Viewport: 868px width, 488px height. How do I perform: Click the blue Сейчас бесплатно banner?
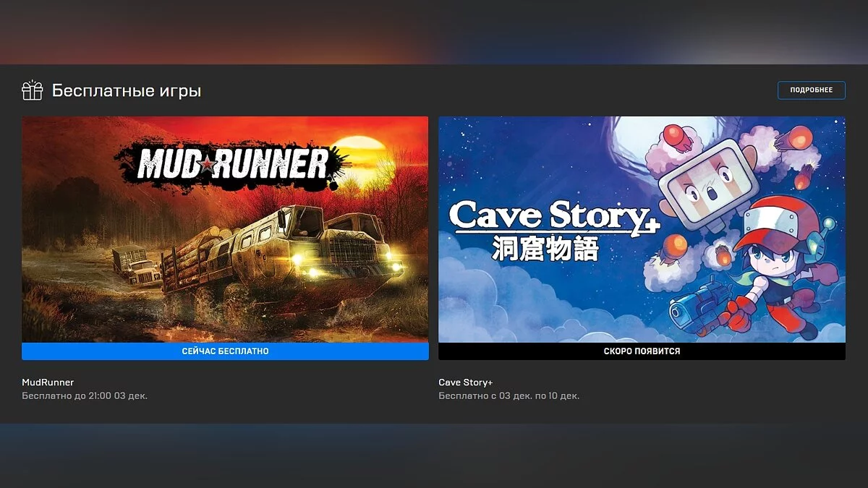[x=225, y=351]
